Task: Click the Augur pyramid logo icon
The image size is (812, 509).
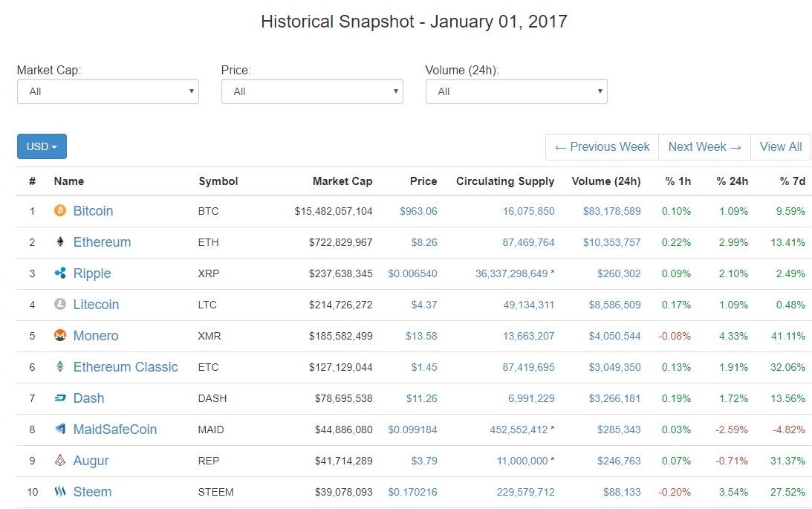Action: coord(60,460)
